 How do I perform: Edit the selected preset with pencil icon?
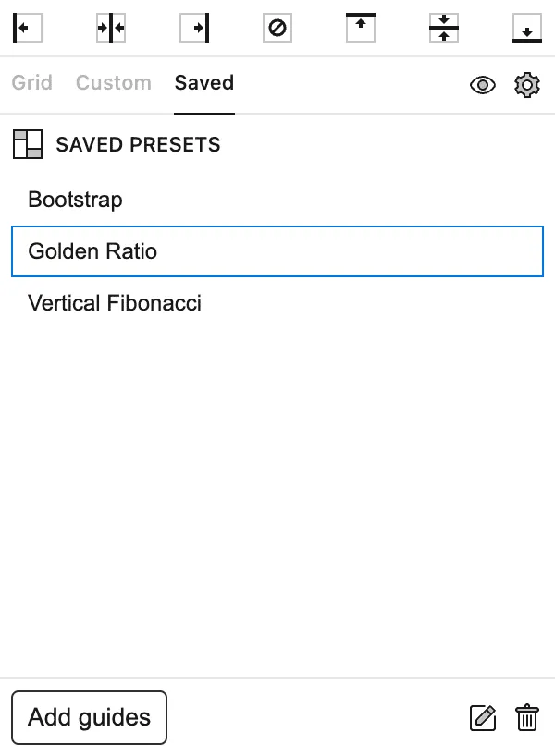tap(483, 718)
